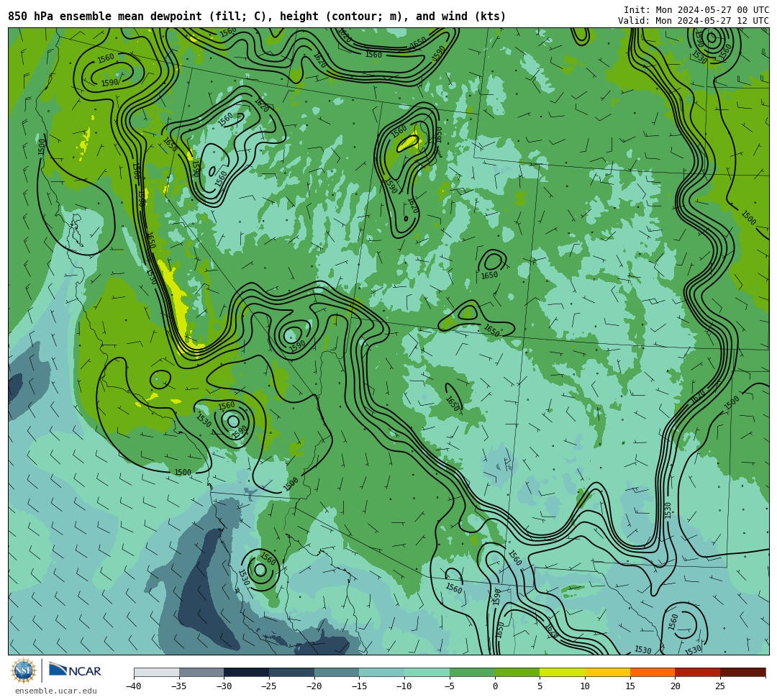777x700 pixels.
Task: Click the colorbar label -35
Action: click(x=178, y=686)
